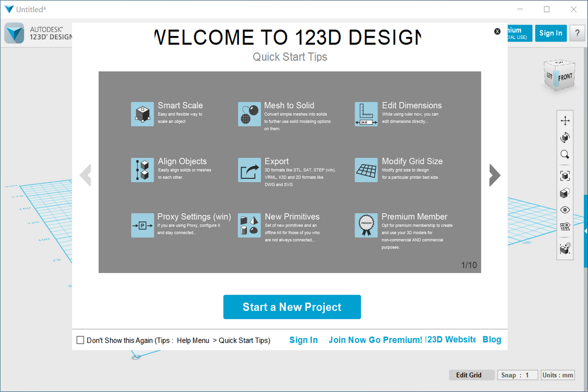Click the LEFT face of view cube

(550, 76)
